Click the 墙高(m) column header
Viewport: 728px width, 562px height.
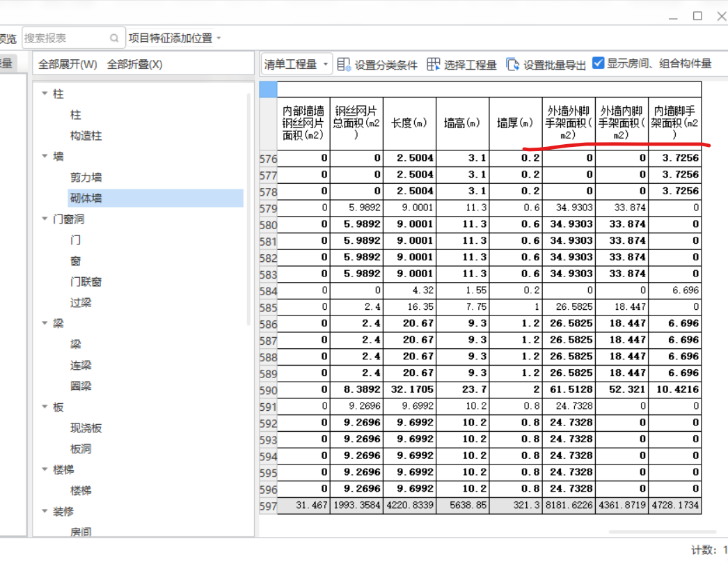[x=462, y=123]
